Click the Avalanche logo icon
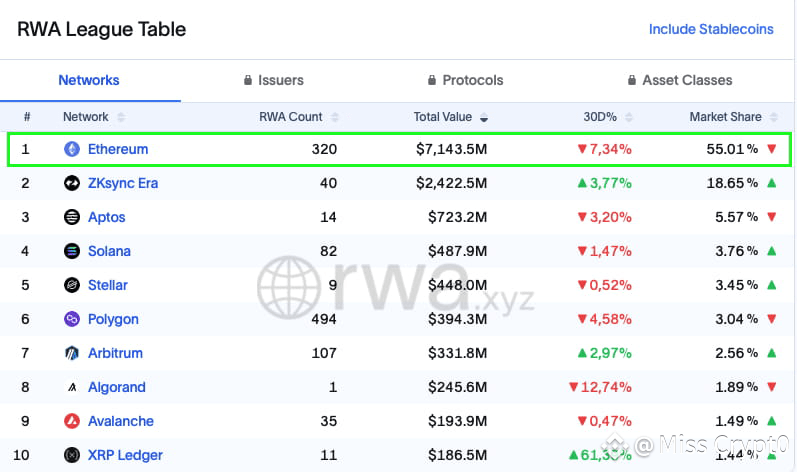This screenshot has height=472, width=797. click(x=72, y=421)
